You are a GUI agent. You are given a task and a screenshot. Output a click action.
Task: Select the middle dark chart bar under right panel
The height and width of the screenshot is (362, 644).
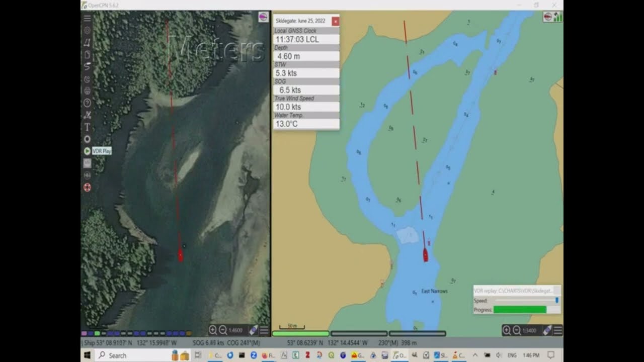pos(359,333)
